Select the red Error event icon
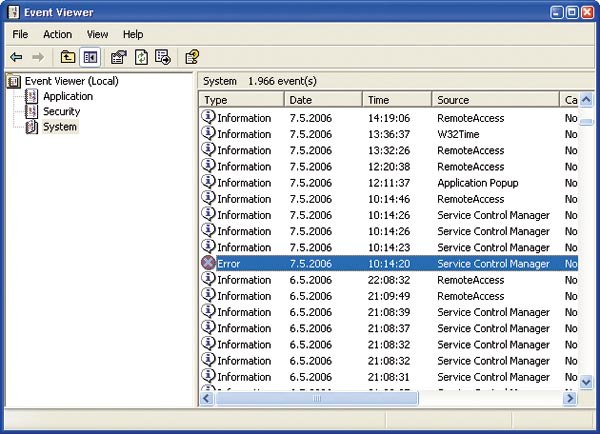The image size is (600, 434). point(208,264)
